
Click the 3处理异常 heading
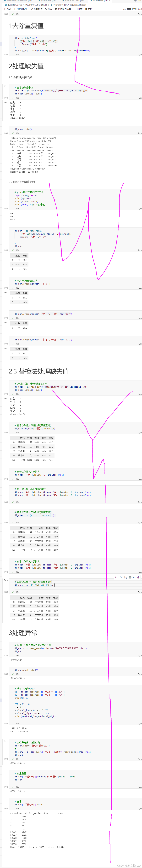[x=23, y=633]
